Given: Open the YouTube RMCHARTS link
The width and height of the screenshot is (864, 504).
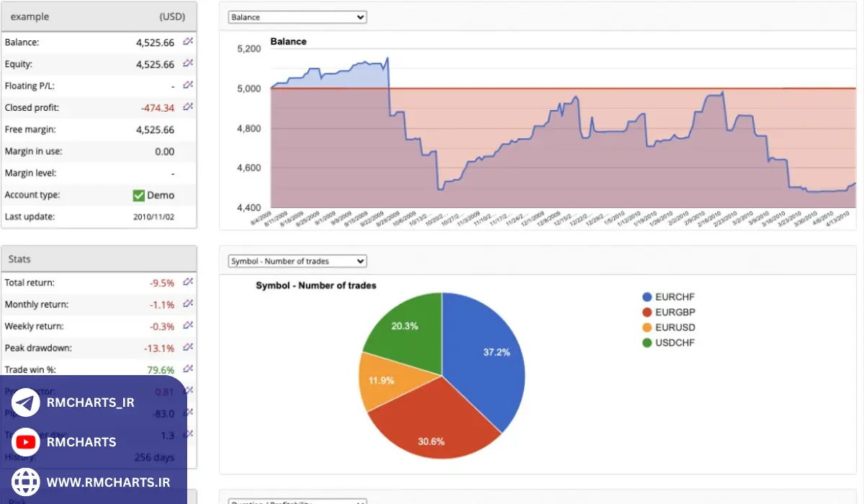Looking at the screenshot, I should tap(81, 442).
